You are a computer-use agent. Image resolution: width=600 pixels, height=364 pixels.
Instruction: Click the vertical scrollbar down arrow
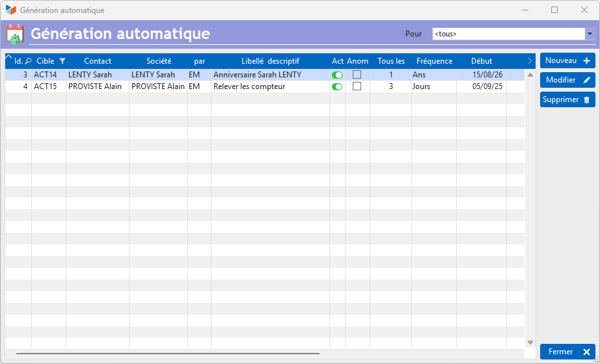click(530, 343)
